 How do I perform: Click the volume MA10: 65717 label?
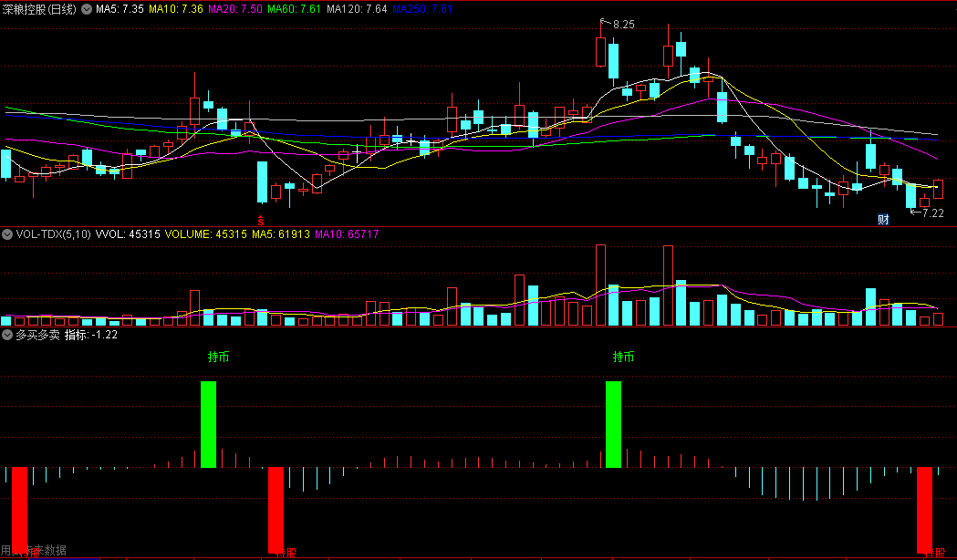click(347, 234)
